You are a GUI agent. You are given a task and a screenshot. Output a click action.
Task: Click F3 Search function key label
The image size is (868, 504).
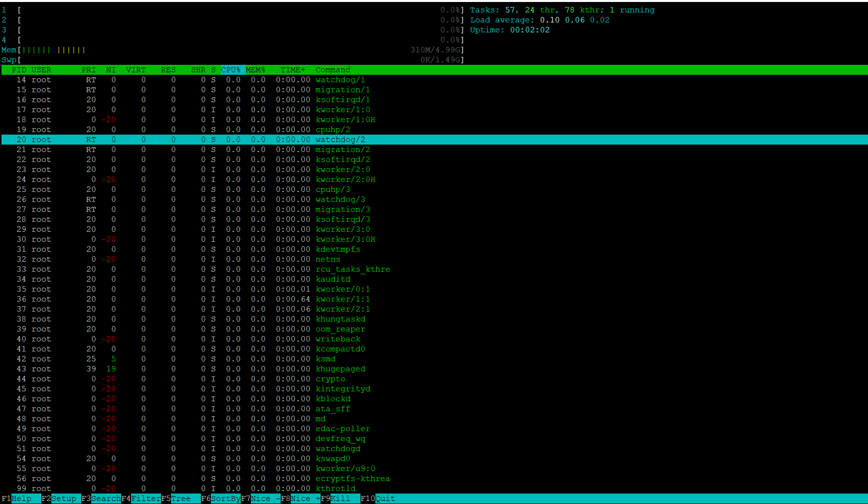point(101,499)
